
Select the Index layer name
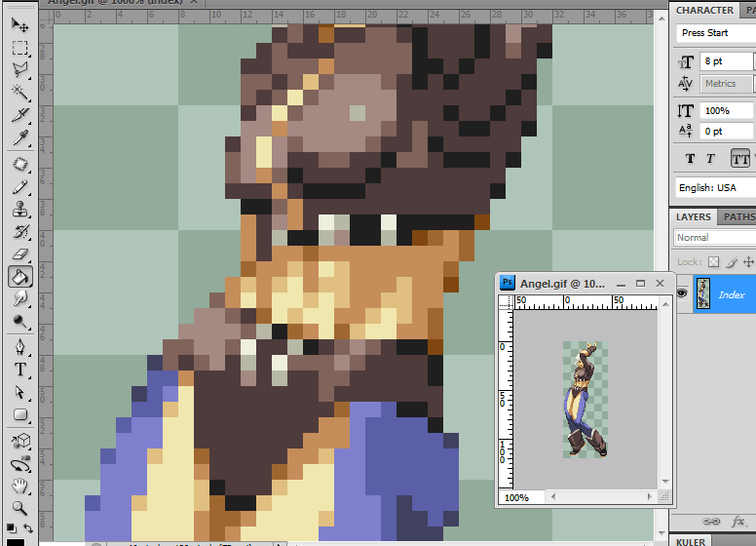pos(732,294)
